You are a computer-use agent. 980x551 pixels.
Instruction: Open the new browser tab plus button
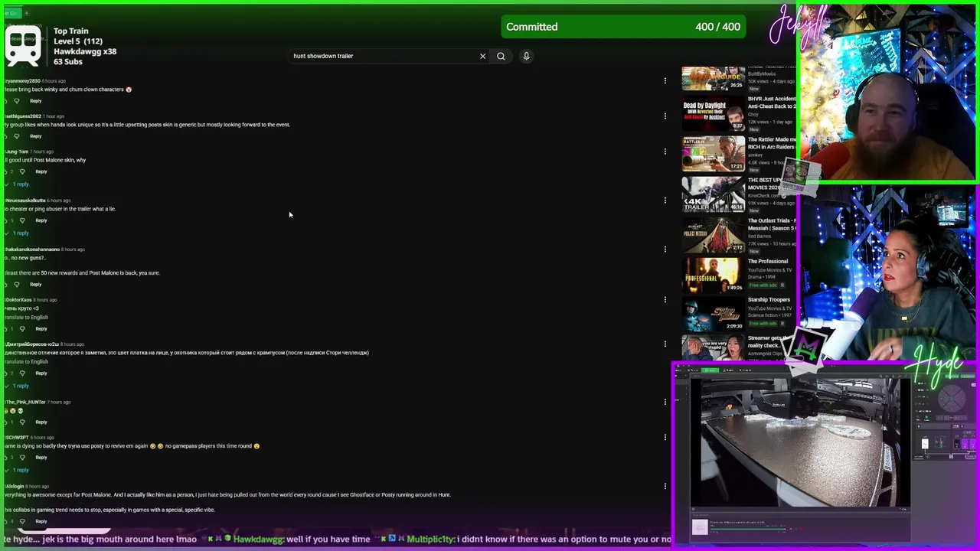[26, 13]
